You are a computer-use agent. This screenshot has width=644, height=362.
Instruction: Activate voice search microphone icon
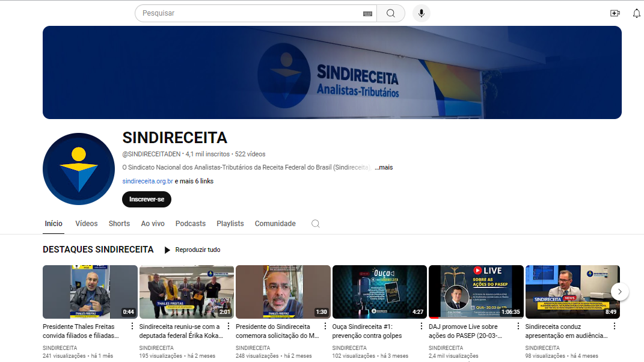[x=421, y=13]
